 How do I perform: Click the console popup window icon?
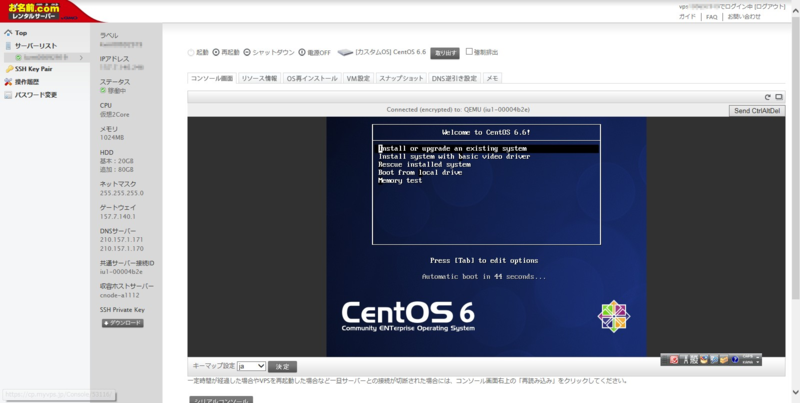779,97
